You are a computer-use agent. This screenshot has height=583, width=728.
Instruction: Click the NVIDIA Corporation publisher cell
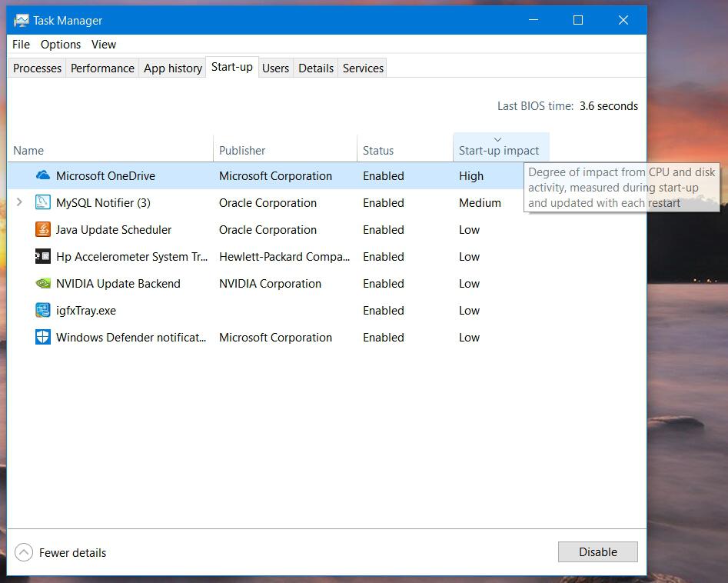click(270, 284)
